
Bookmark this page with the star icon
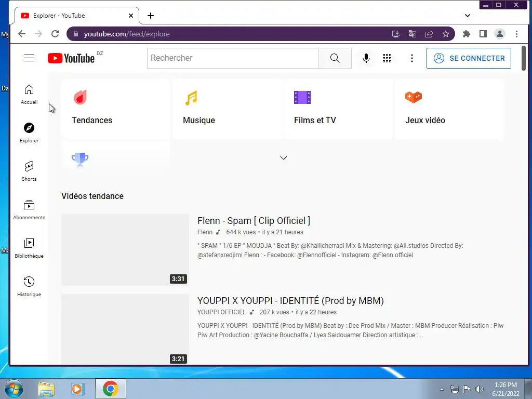[446, 34]
